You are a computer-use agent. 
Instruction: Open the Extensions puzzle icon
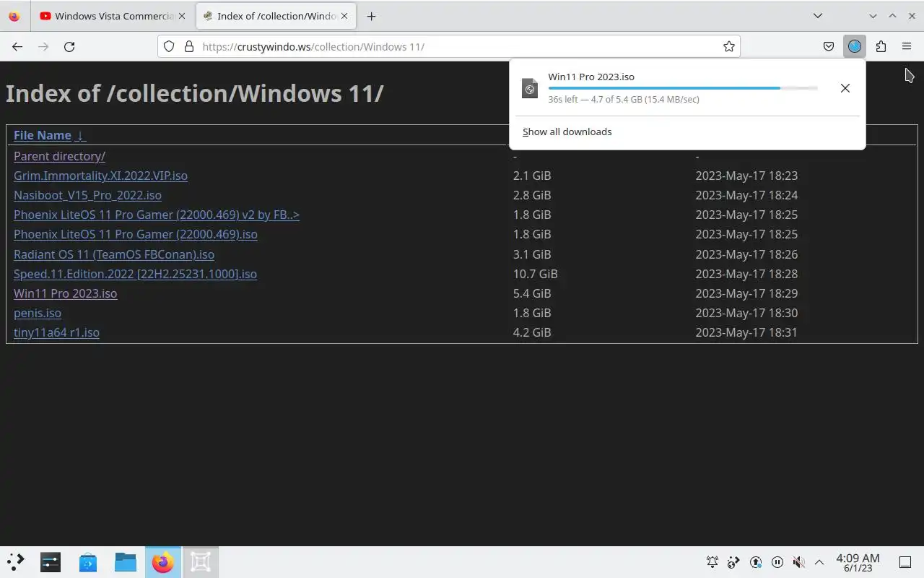(x=881, y=46)
